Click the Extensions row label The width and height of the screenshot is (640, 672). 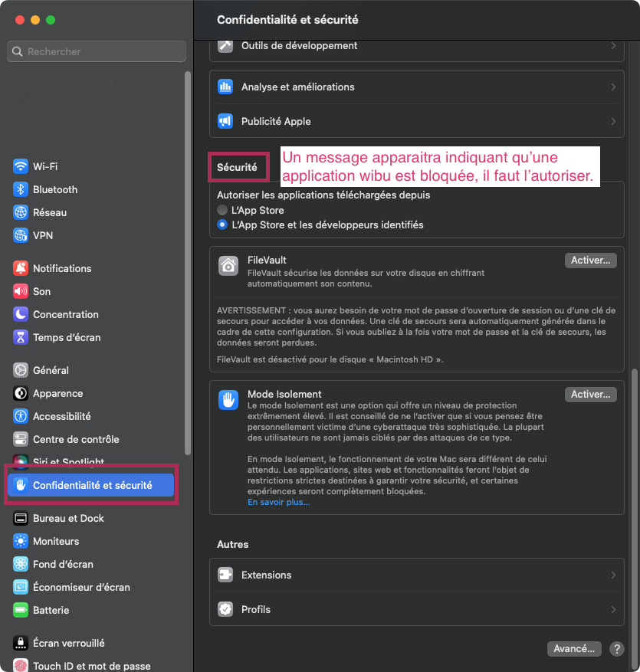coord(266,575)
